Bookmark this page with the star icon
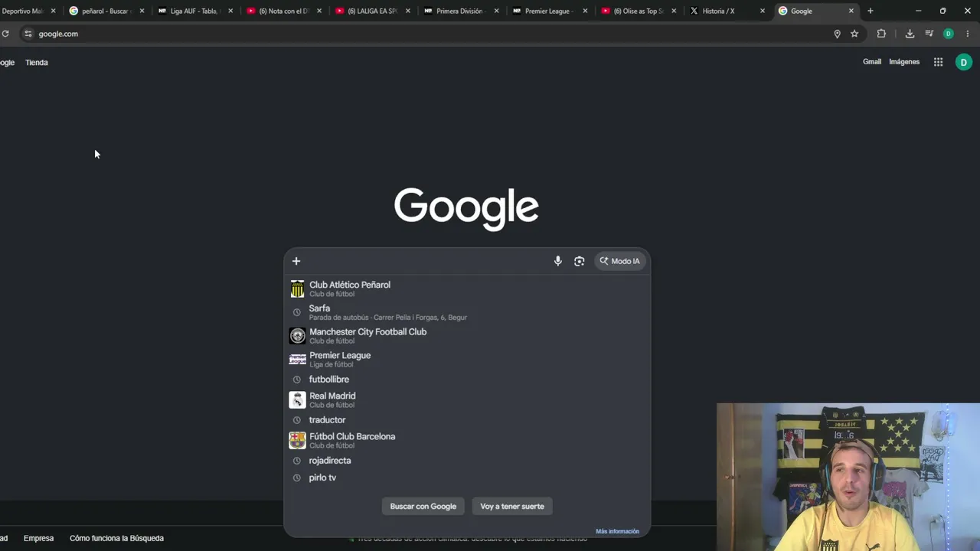This screenshot has width=980, height=551. pyautogui.click(x=854, y=34)
